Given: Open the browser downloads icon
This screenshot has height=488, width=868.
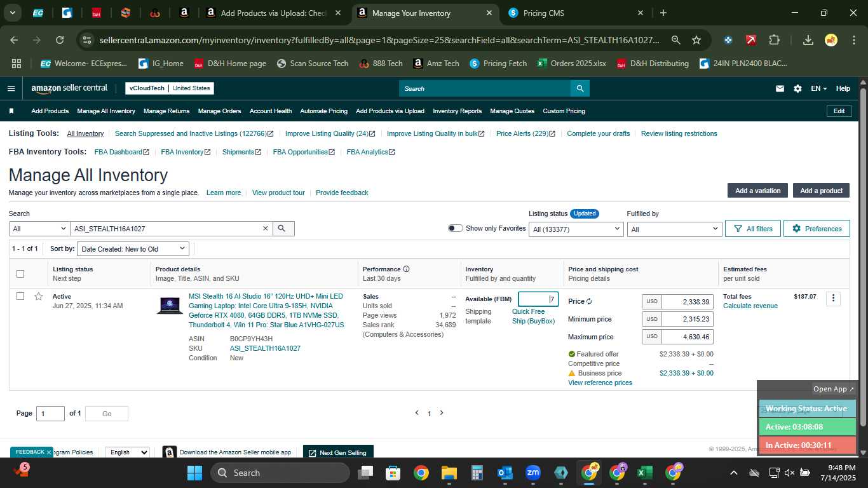Looking at the screenshot, I should [808, 40].
